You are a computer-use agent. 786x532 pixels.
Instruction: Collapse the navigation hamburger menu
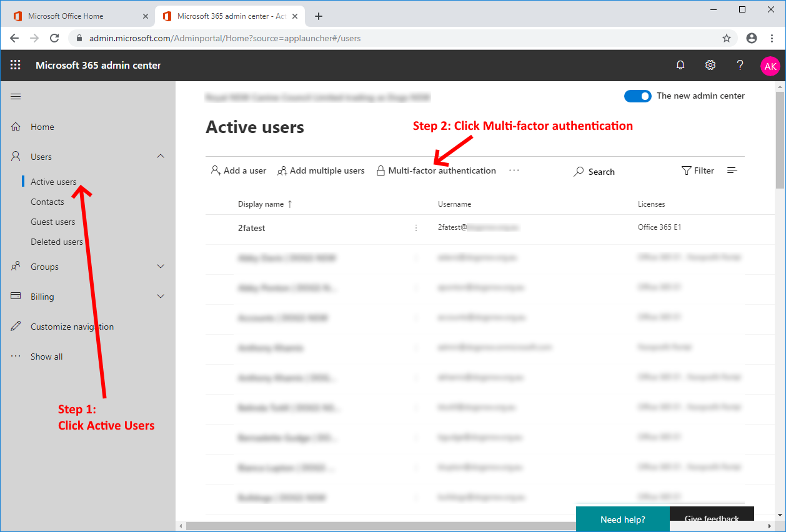click(x=16, y=96)
